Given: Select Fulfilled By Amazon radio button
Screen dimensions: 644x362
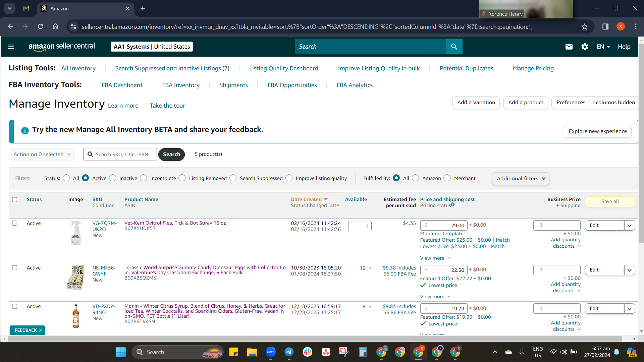Looking at the screenshot, I should pos(416,178).
